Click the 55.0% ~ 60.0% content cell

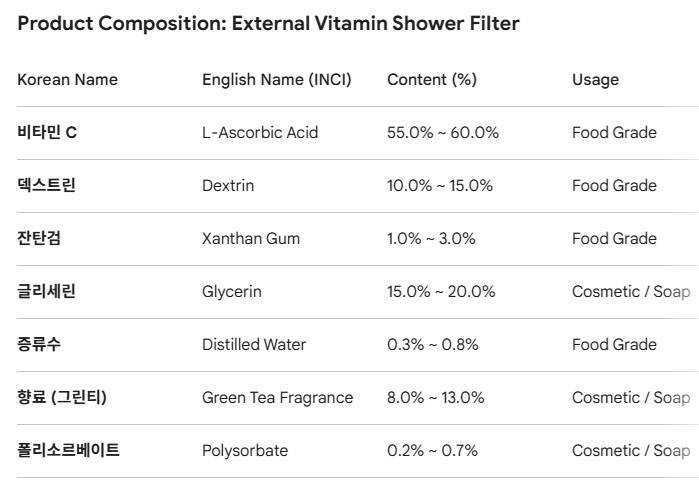442,132
